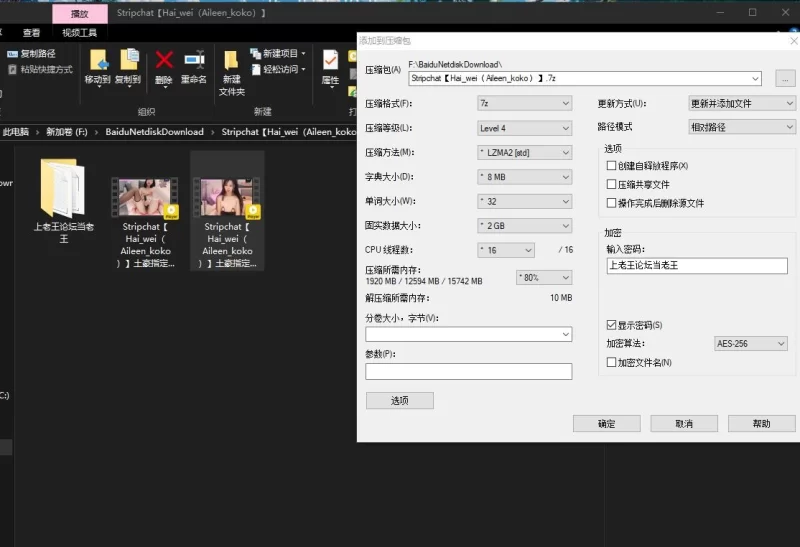
Task: Enable 操作完成后删除源文件 checkbox
Action: click(611, 203)
